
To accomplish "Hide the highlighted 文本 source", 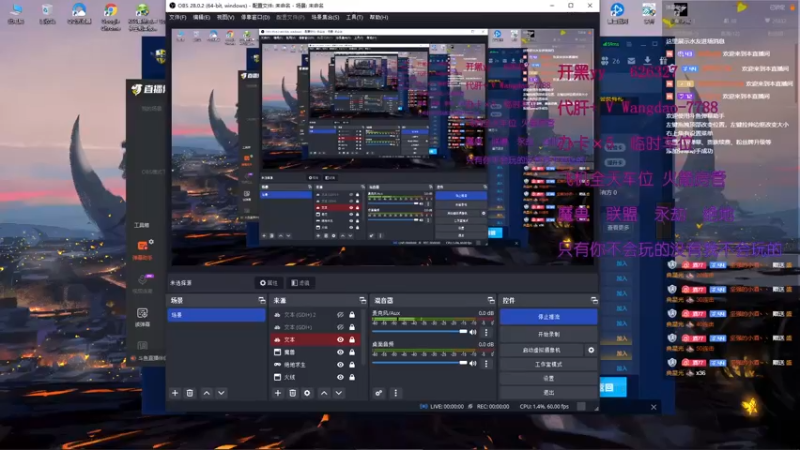I will [340, 339].
